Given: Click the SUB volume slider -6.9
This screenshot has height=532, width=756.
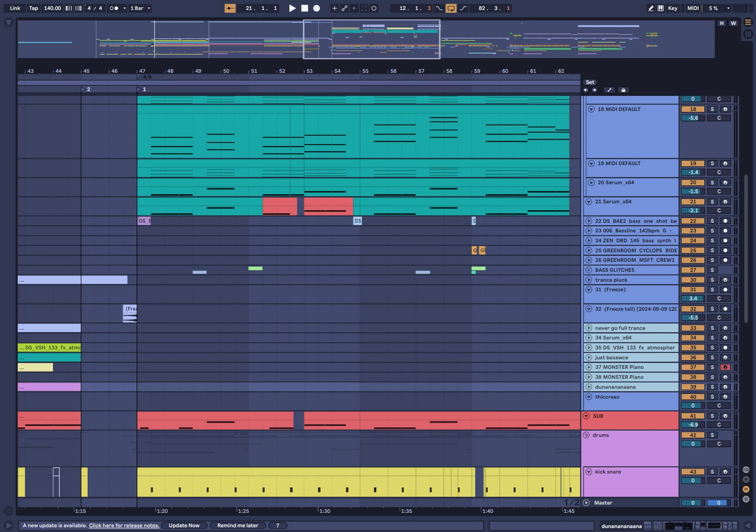Looking at the screenshot, I should [693, 425].
